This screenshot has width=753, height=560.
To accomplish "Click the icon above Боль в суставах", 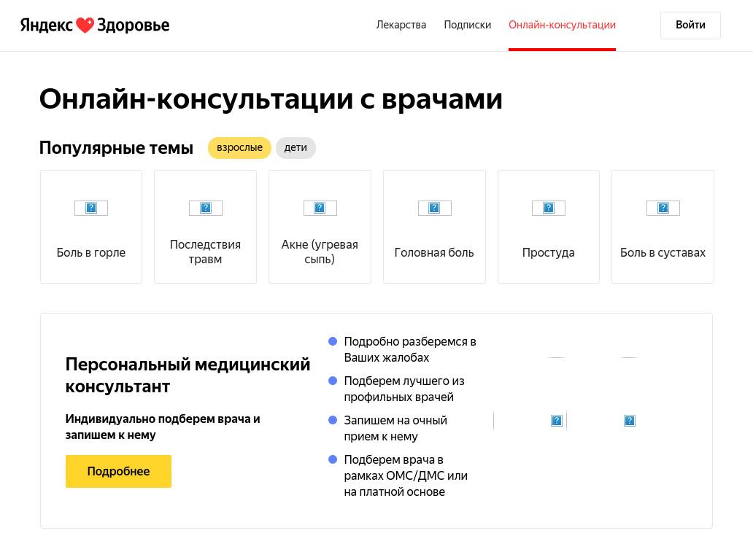I will coord(663,208).
